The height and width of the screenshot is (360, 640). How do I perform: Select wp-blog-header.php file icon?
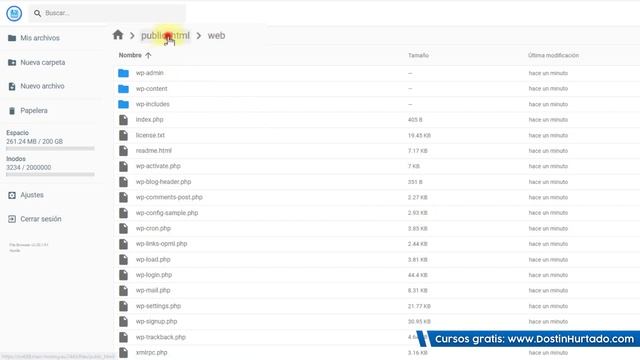tap(123, 182)
